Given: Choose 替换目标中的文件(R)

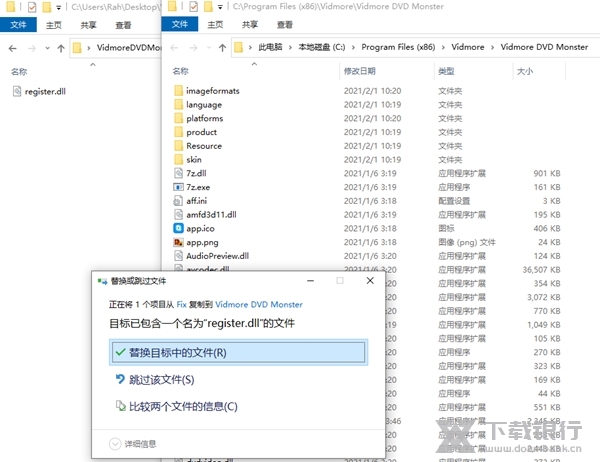Looking at the screenshot, I should [238, 353].
